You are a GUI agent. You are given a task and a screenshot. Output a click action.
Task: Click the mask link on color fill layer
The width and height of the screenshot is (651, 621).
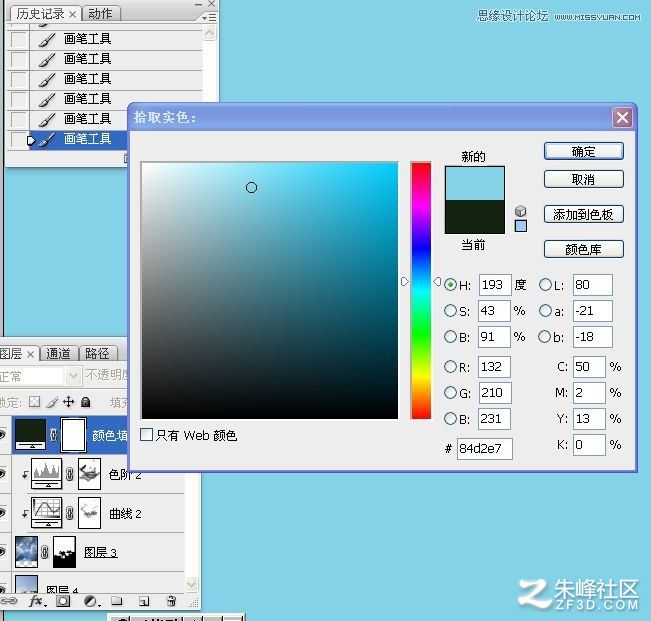click(x=53, y=435)
